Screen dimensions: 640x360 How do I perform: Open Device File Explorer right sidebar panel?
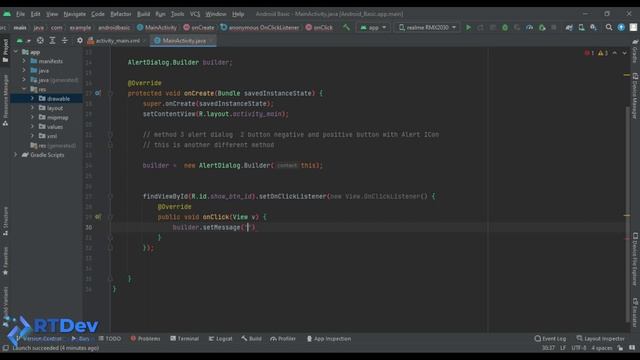(635, 259)
